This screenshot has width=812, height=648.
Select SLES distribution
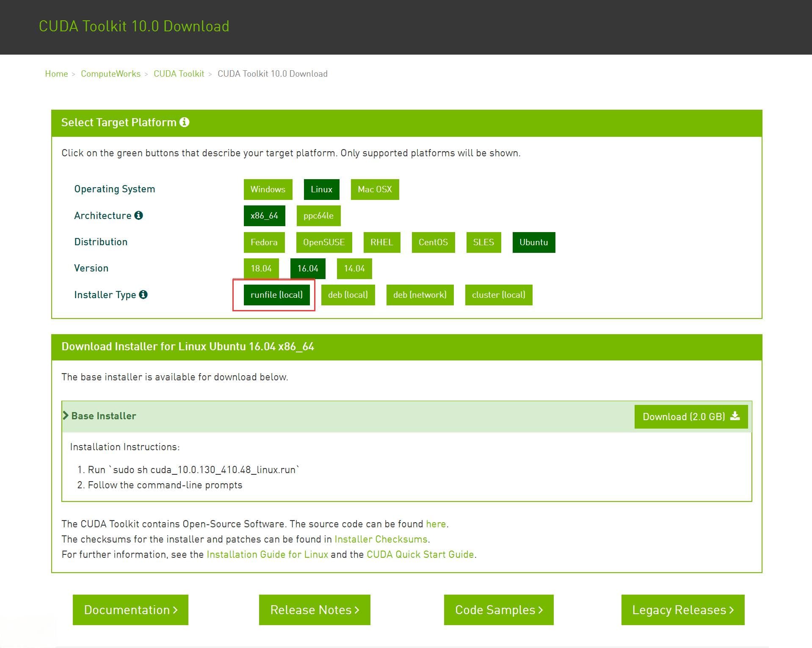click(483, 242)
